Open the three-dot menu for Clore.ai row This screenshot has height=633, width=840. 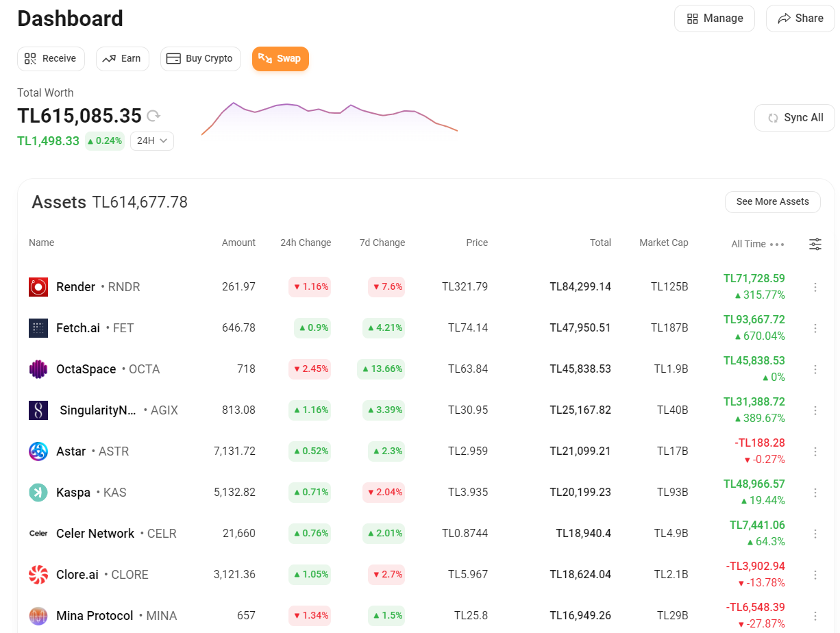[815, 575]
